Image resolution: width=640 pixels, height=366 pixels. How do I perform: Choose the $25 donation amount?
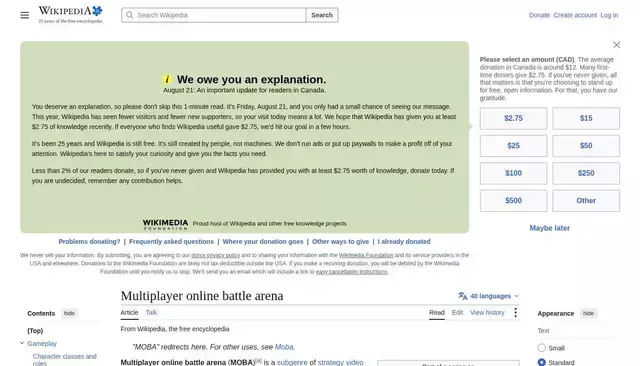(513, 146)
